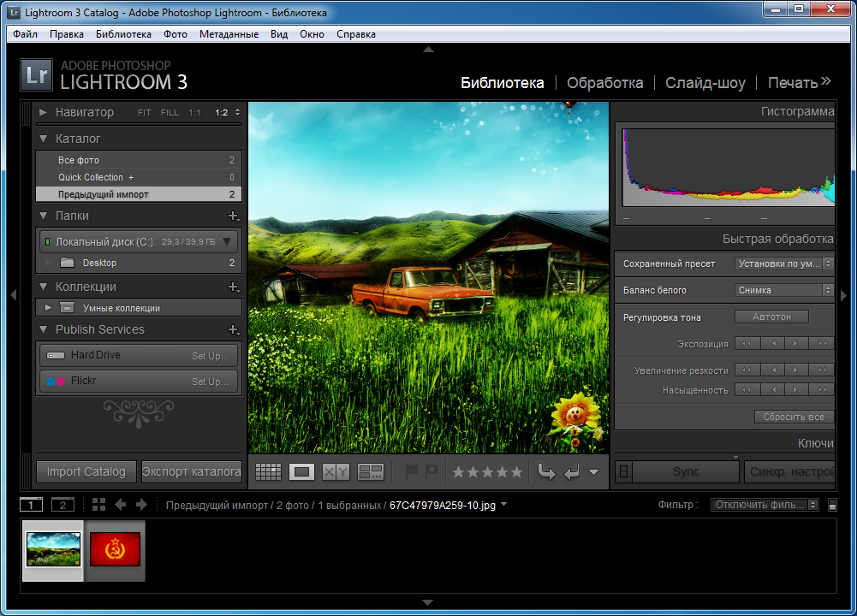857x616 pixels.
Task: Click Flickr service icon
Action: click(x=56, y=382)
